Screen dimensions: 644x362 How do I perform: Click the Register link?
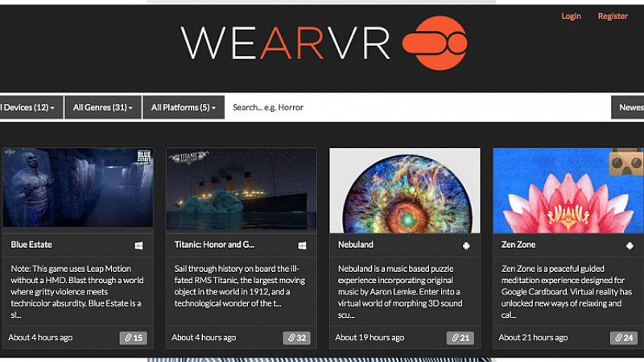click(x=613, y=16)
